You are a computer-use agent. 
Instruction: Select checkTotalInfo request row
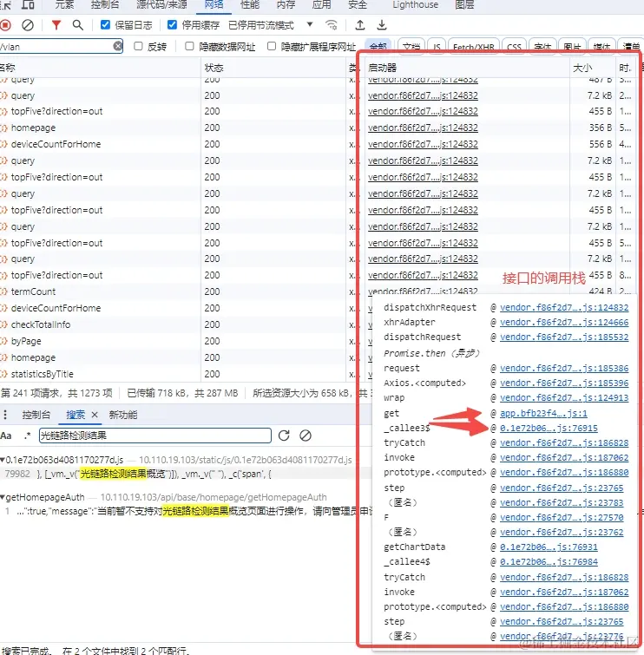184,324
